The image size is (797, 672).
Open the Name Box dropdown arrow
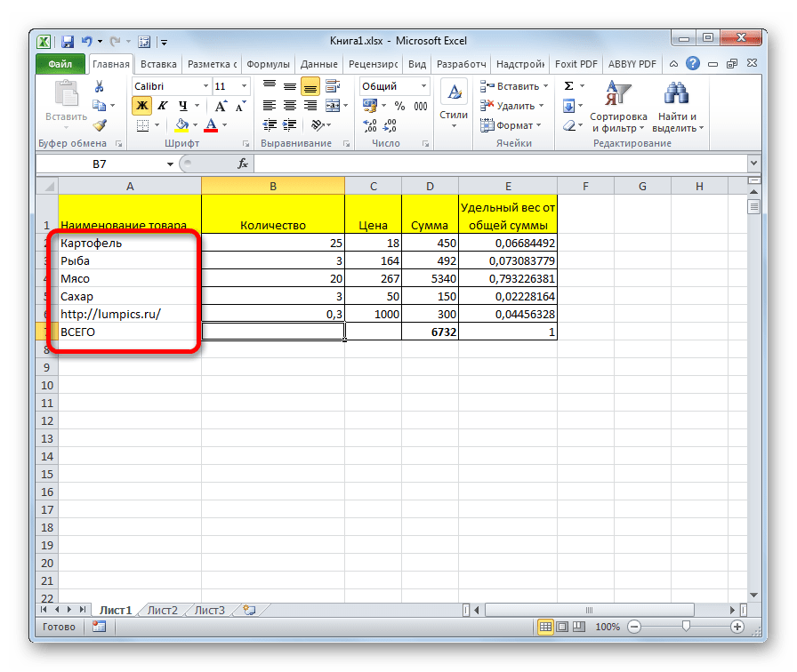[x=171, y=164]
